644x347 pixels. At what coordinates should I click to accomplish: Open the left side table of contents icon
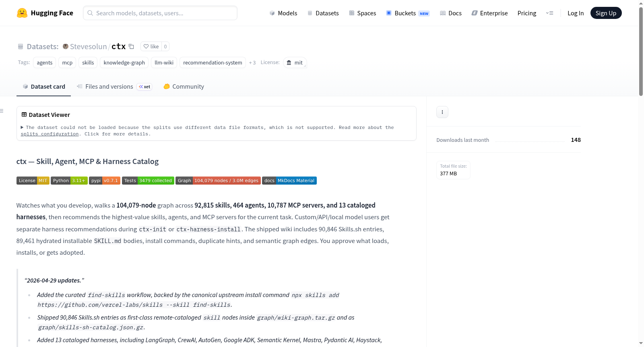point(2,111)
